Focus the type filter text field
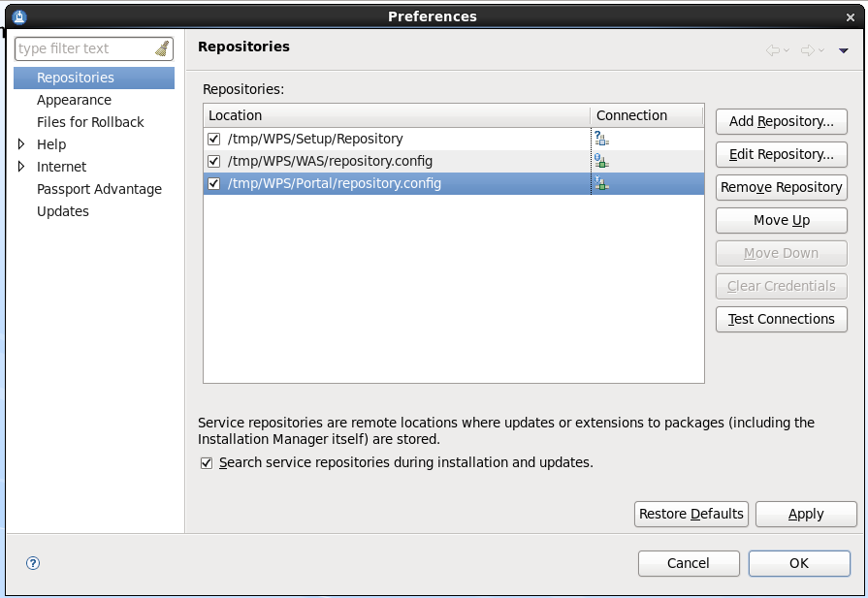868x598 pixels. 82,48
